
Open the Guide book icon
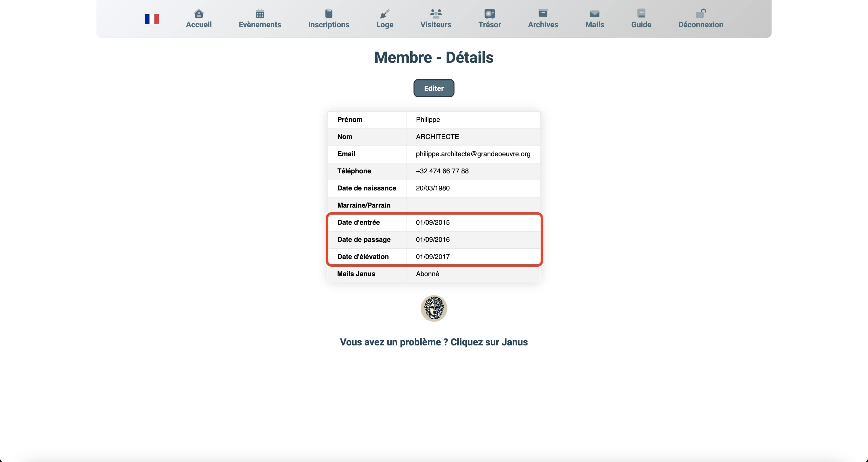641,14
